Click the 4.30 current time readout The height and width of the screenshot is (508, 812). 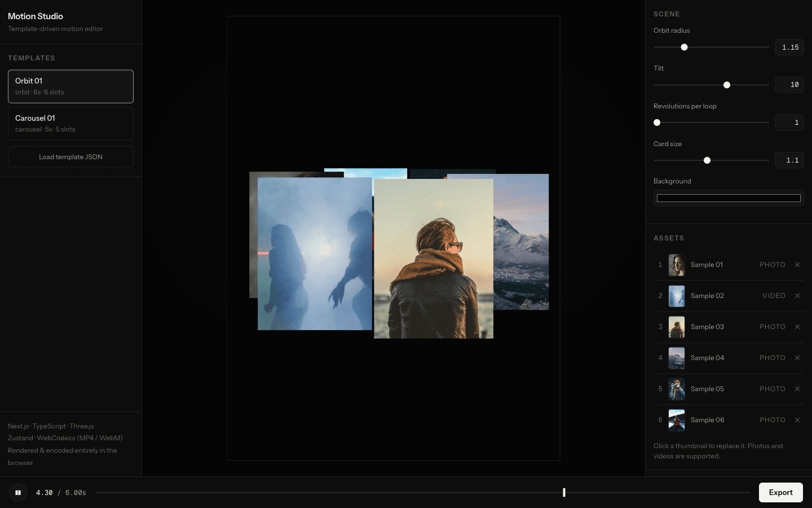45,493
